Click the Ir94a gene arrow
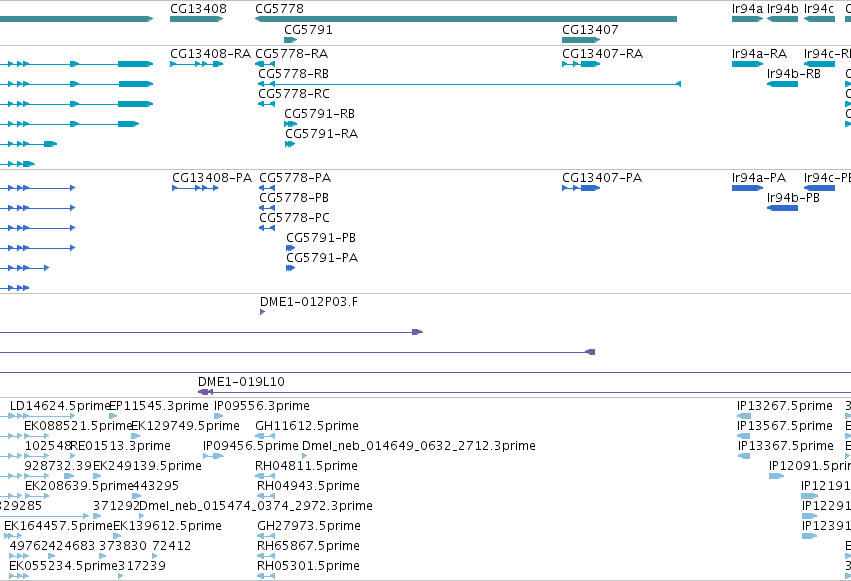The width and height of the screenshot is (851, 581). [747, 19]
